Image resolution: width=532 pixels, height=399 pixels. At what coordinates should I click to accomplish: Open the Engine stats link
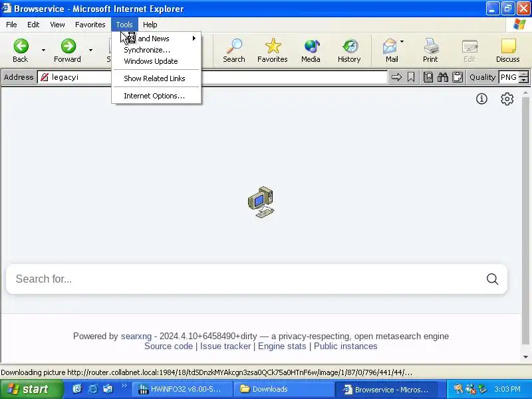click(x=282, y=346)
